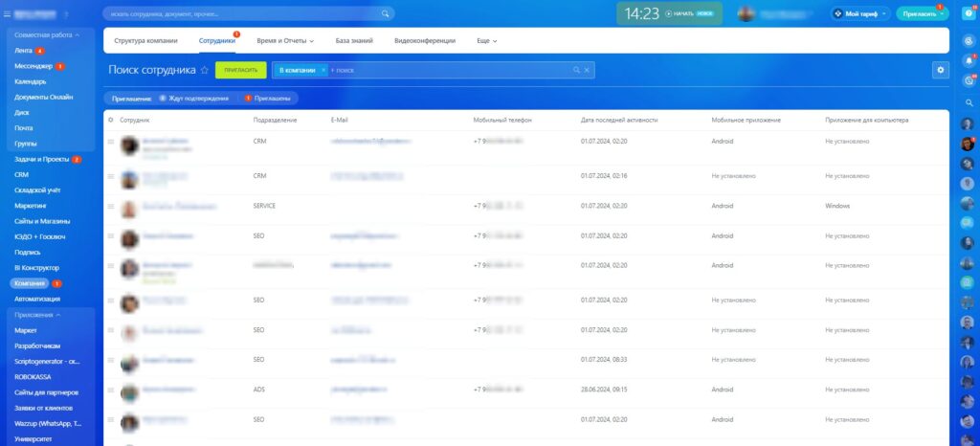Open row menu for the ADS employee

pos(111,390)
